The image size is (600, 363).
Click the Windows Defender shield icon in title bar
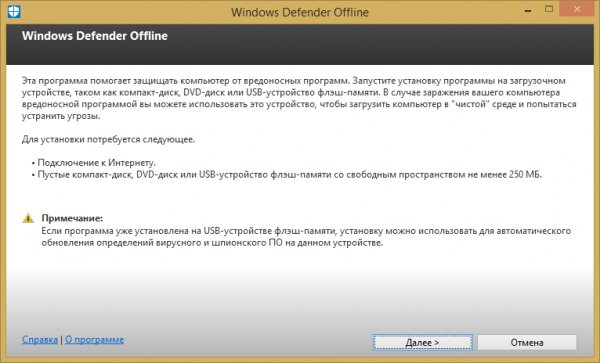click(14, 11)
